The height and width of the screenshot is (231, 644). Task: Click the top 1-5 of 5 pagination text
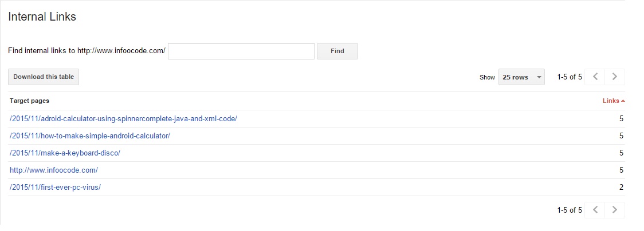coord(570,77)
